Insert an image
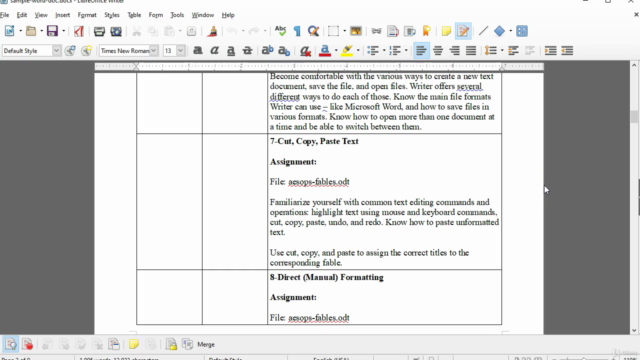The image size is (640, 360). coord(356,31)
